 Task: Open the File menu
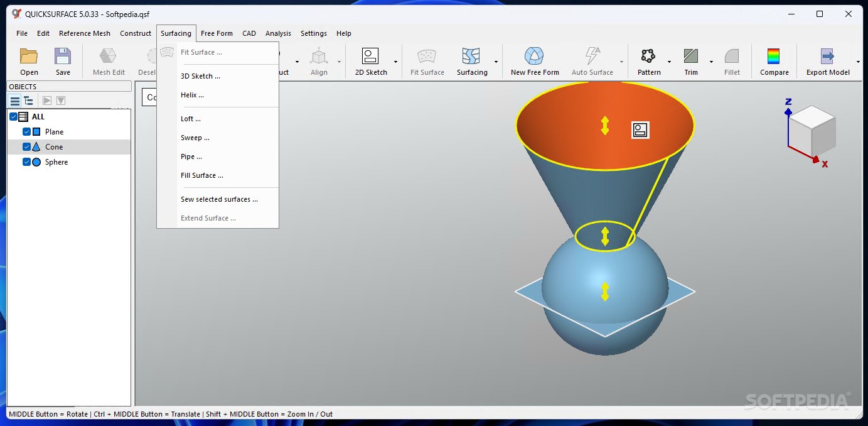click(x=22, y=33)
